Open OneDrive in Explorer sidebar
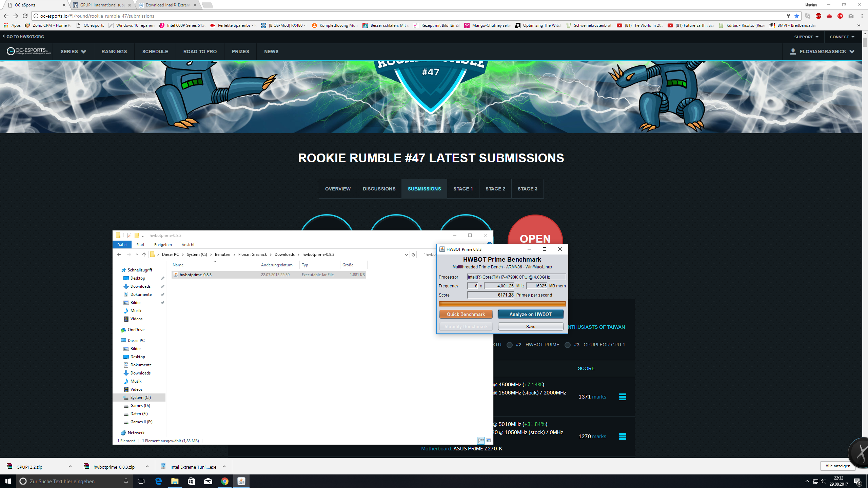 point(136,330)
